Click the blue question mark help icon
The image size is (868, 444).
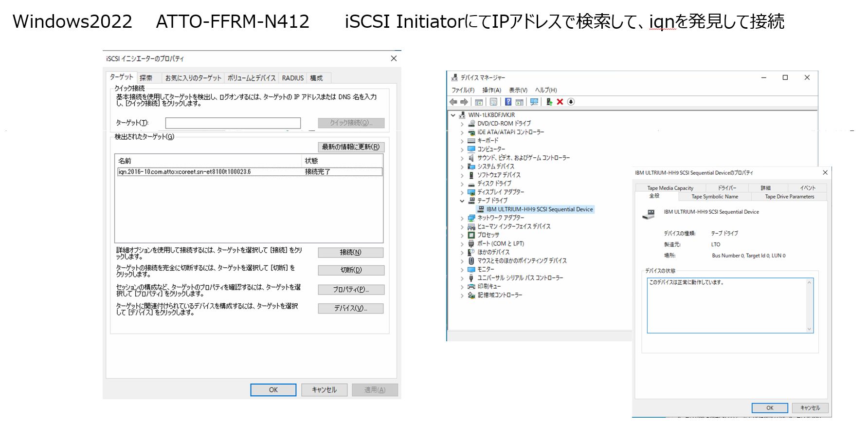coord(508,102)
